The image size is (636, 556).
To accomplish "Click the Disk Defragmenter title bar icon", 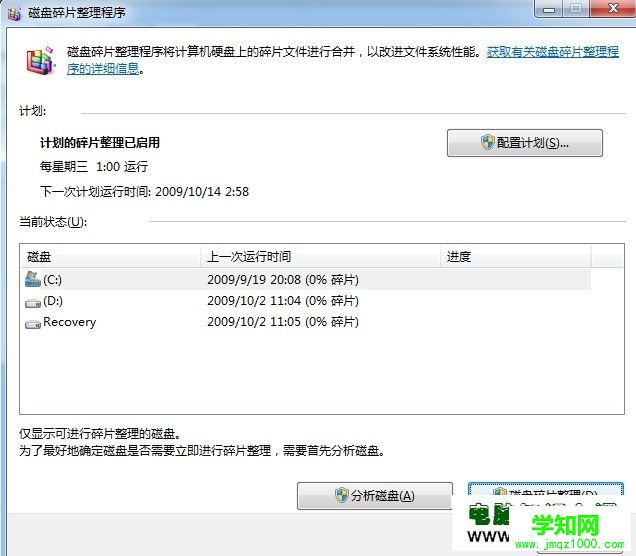I will [x=15, y=13].
